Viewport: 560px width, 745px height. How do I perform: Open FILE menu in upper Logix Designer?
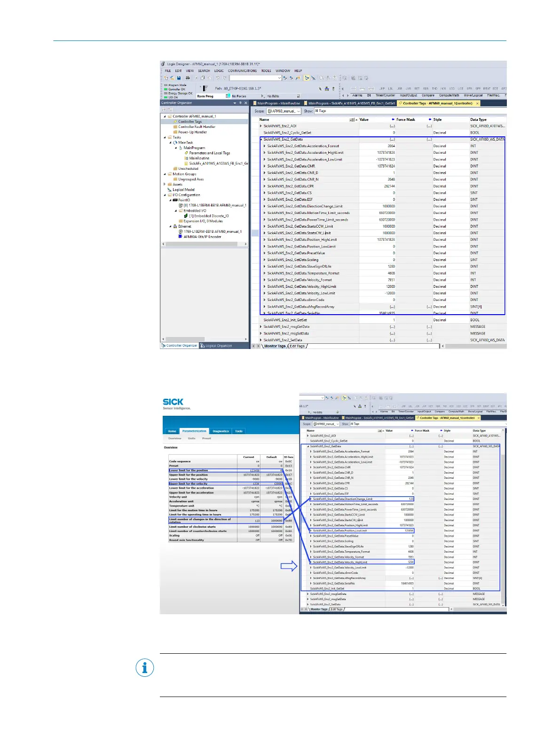168,71
